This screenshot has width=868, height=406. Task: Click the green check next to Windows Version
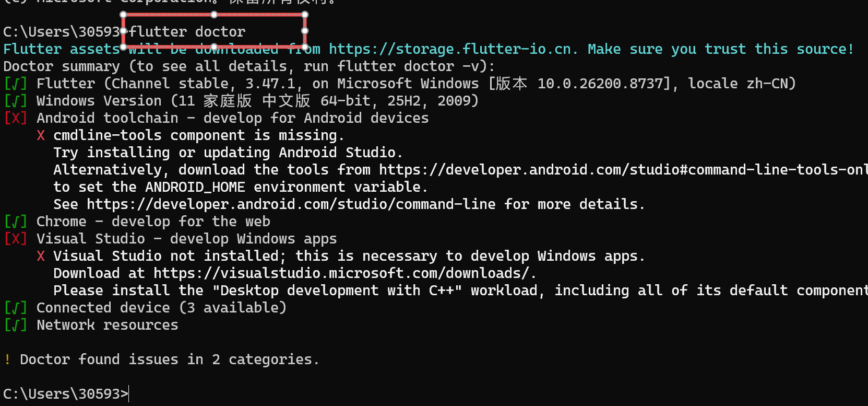16,101
